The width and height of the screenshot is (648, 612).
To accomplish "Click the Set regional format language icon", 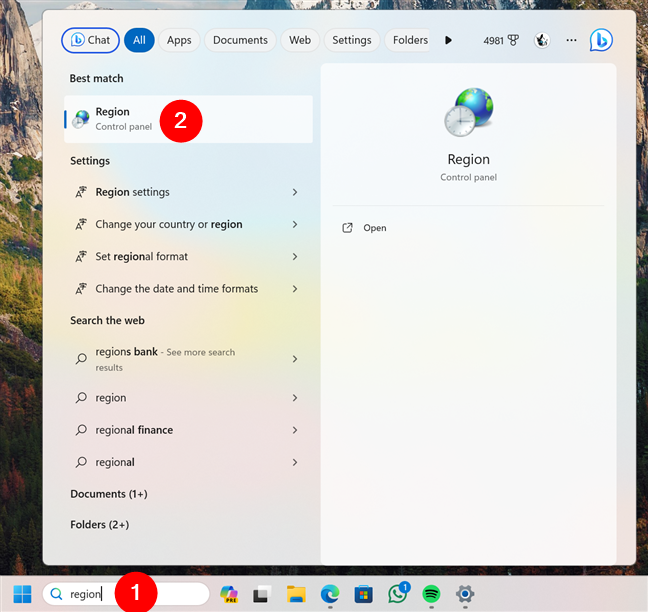I will tap(81, 257).
